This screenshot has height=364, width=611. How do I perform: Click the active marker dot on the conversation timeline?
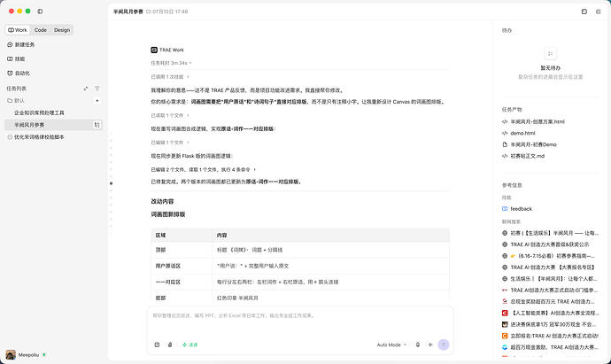coord(111,183)
